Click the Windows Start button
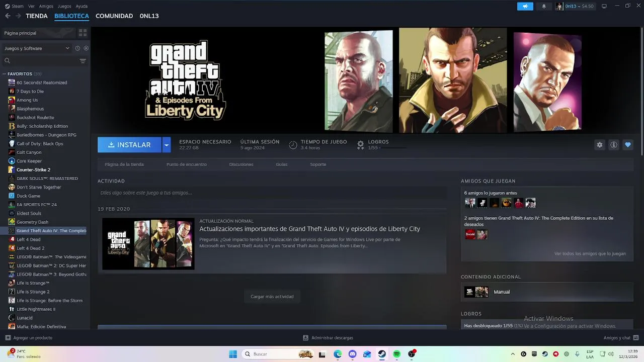The image size is (644, 362). tap(233, 354)
